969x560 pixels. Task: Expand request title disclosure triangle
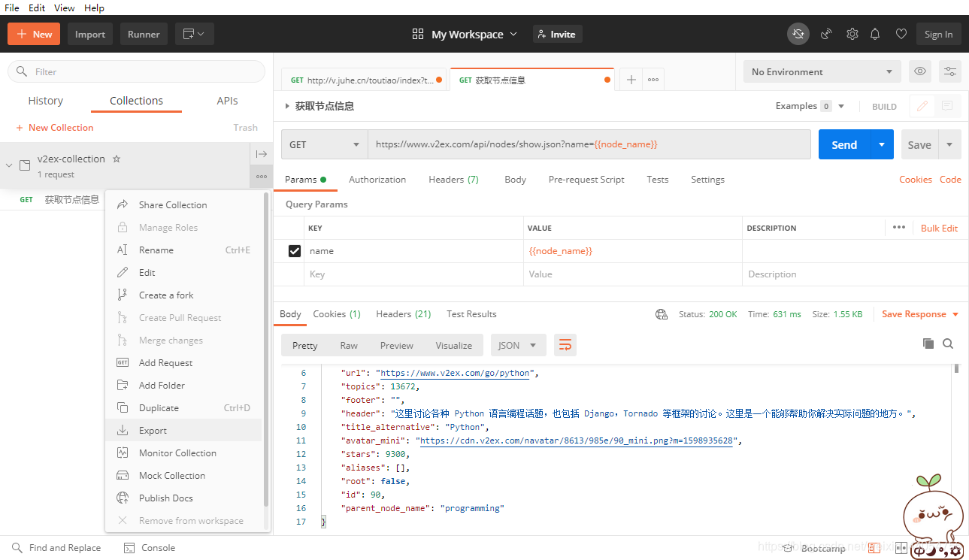pos(287,107)
